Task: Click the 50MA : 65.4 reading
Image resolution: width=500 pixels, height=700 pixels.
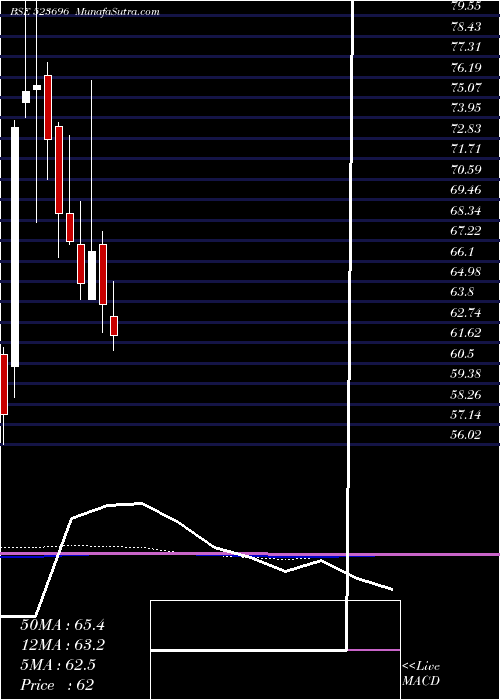Action: [62, 625]
